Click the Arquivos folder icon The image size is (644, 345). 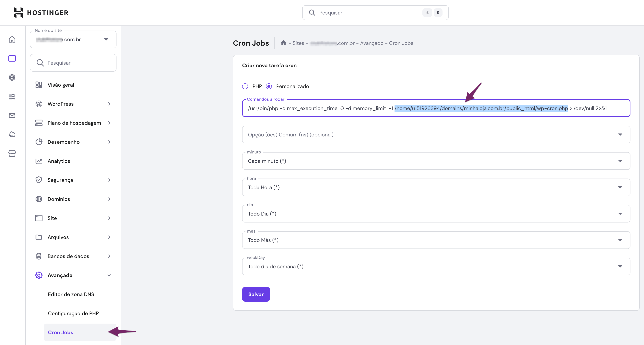pyautogui.click(x=39, y=237)
